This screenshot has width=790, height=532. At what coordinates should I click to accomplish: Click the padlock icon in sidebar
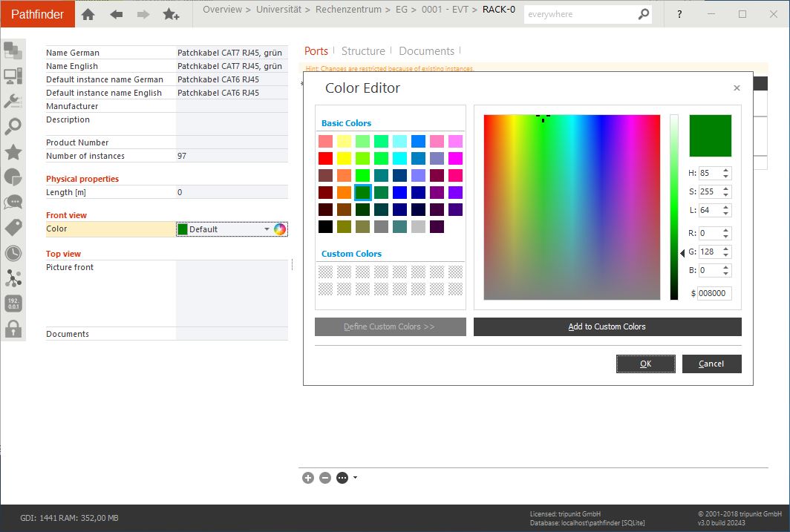coord(13,328)
